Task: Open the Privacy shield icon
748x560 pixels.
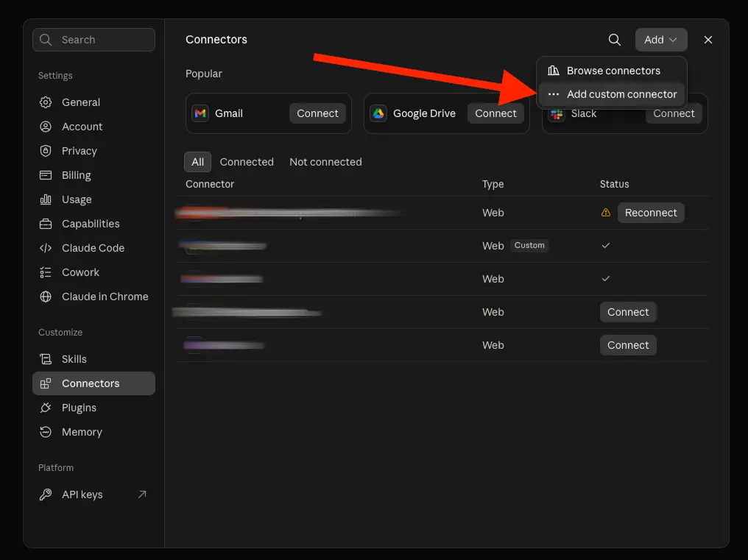Action: tap(46, 151)
